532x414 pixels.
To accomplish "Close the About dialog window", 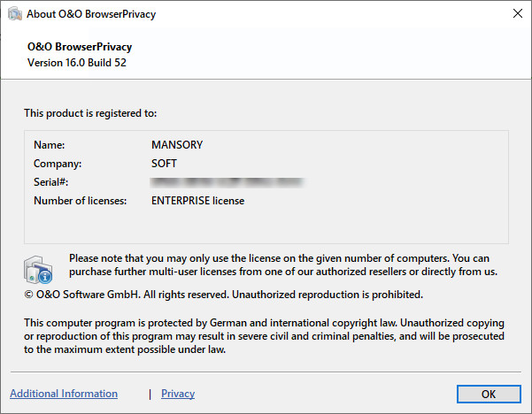I will tap(517, 13).
